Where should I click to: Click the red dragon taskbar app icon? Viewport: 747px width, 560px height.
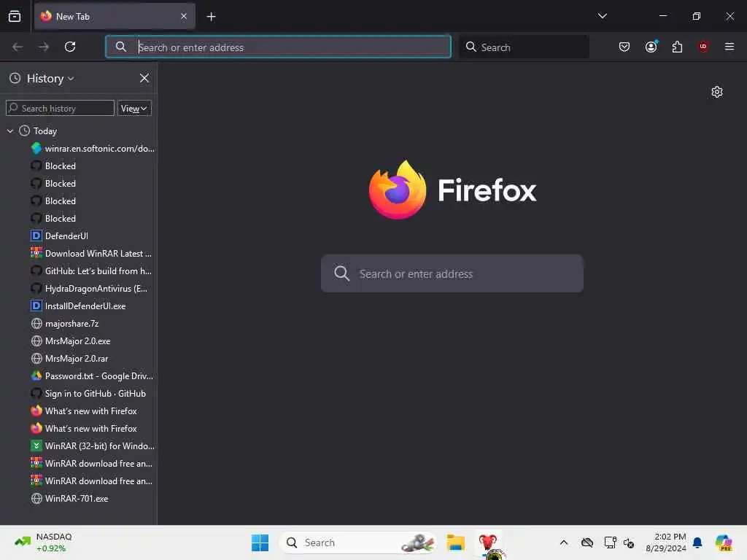point(489,543)
